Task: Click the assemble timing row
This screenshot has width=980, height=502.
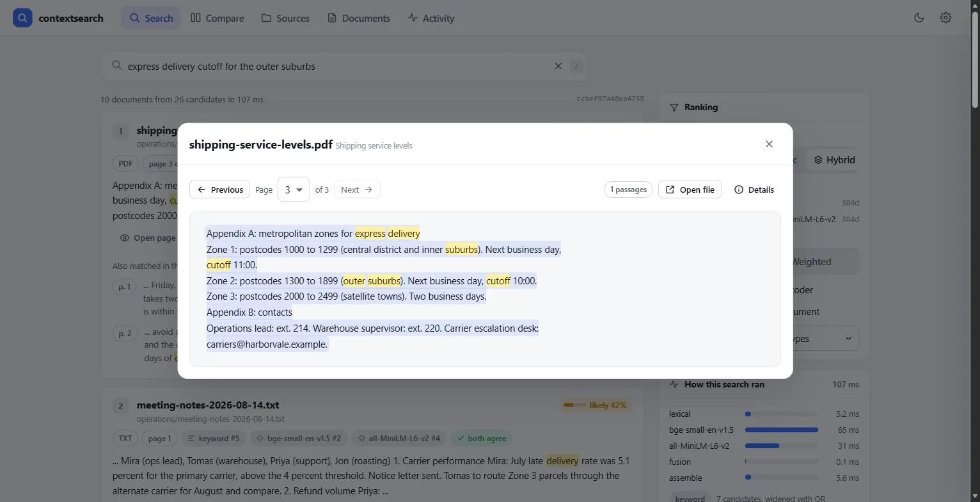Action: tap(764, 478)
